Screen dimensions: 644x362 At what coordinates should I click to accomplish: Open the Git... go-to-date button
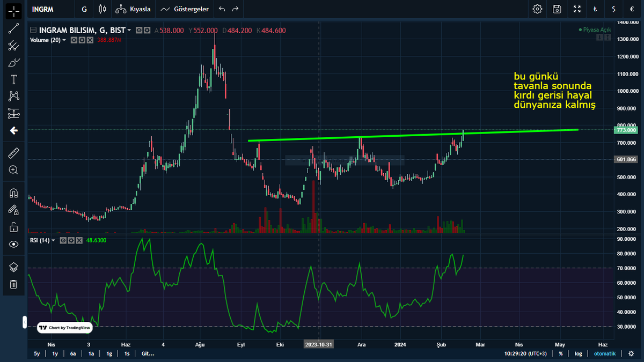147,354
